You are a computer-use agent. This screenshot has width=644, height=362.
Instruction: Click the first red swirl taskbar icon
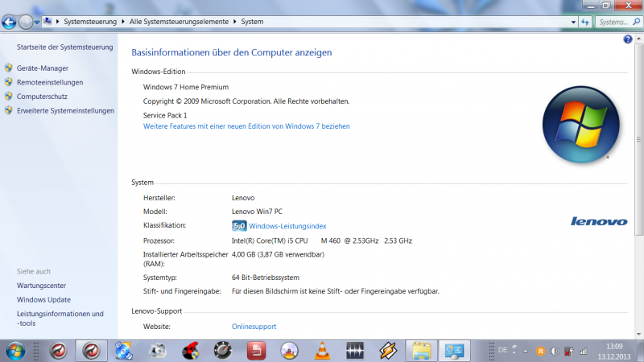(58, 352)
